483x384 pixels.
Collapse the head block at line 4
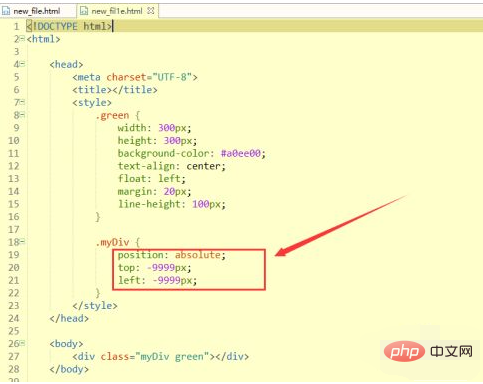[22, 64]
